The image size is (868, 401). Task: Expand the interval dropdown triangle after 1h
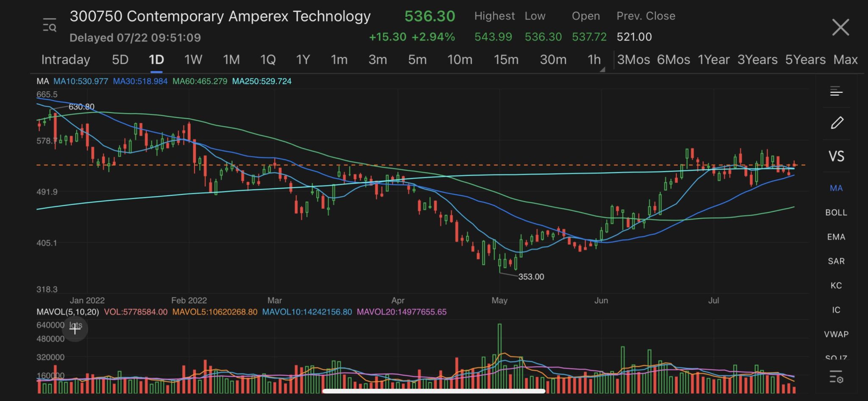click(x=602, y=69)
